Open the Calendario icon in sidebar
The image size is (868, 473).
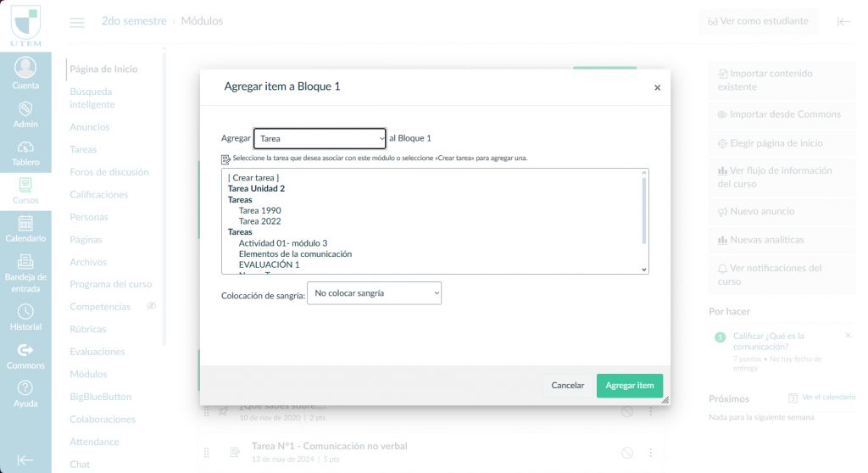[25, 223]
